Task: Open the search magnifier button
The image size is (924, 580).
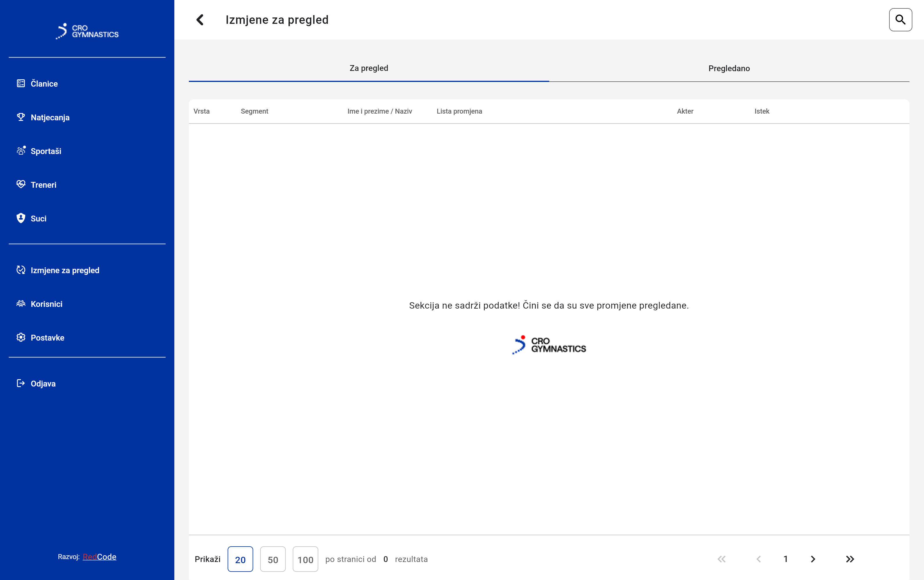Action: pos(900,19)
